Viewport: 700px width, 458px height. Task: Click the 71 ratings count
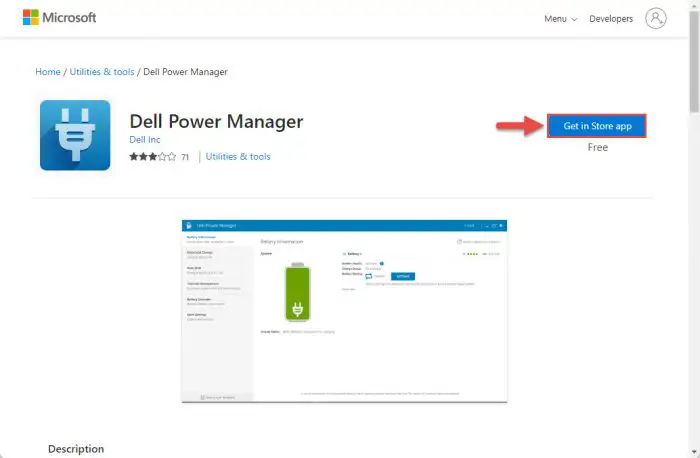point(185,157)
